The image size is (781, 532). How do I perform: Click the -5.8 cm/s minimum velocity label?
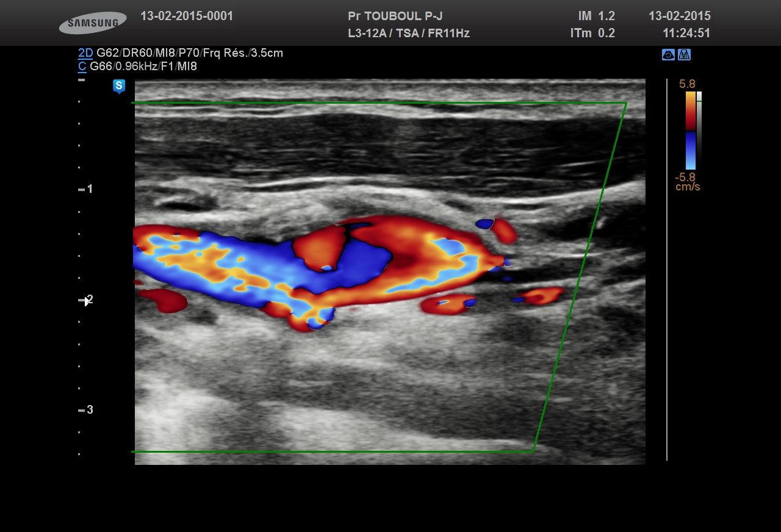tap(687, 182)
